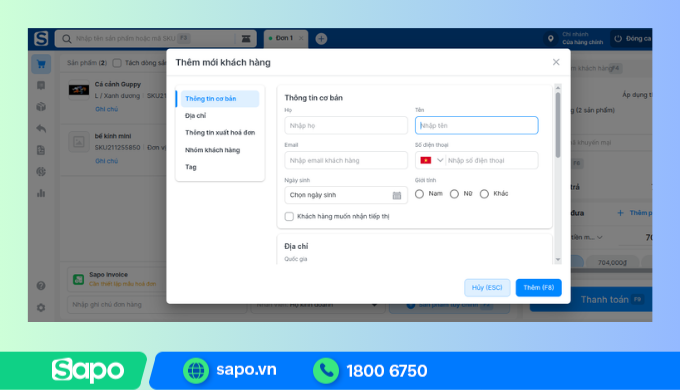Screen dimensions: 680x390
Task: Click the green phone icon in banner
Action: pyautogui.click(x=326, y=370)
